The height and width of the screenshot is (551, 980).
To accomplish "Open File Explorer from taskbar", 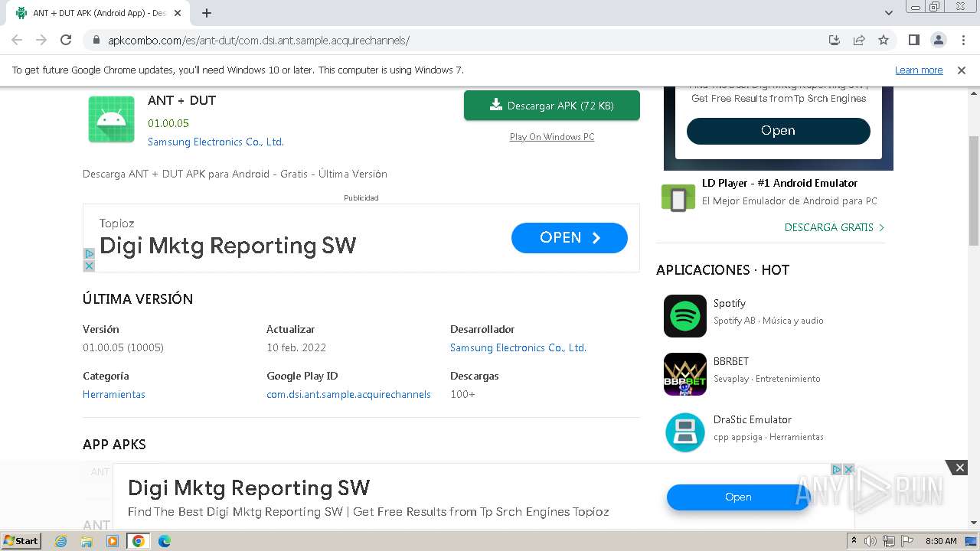I will pos(87,541).
